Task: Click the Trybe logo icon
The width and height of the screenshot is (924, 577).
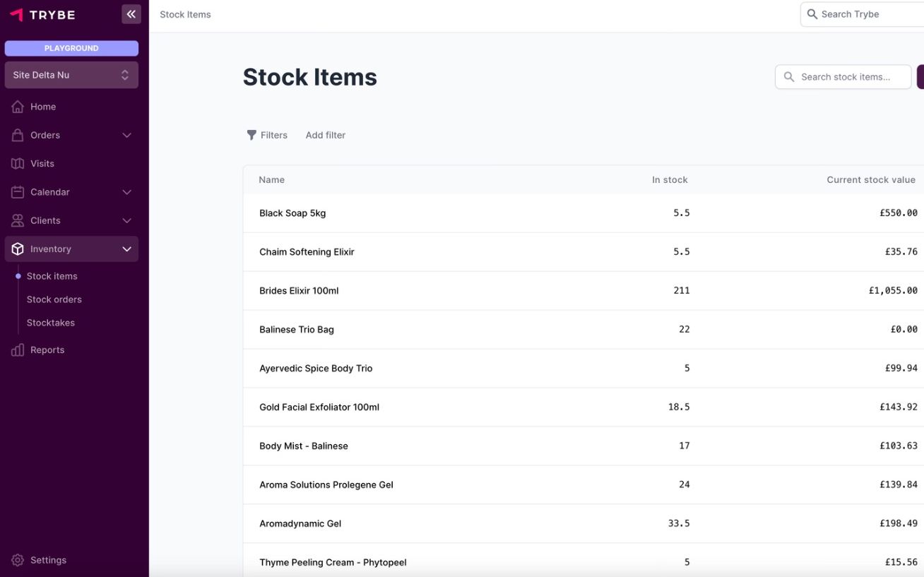Action: [x=16, y=15]
